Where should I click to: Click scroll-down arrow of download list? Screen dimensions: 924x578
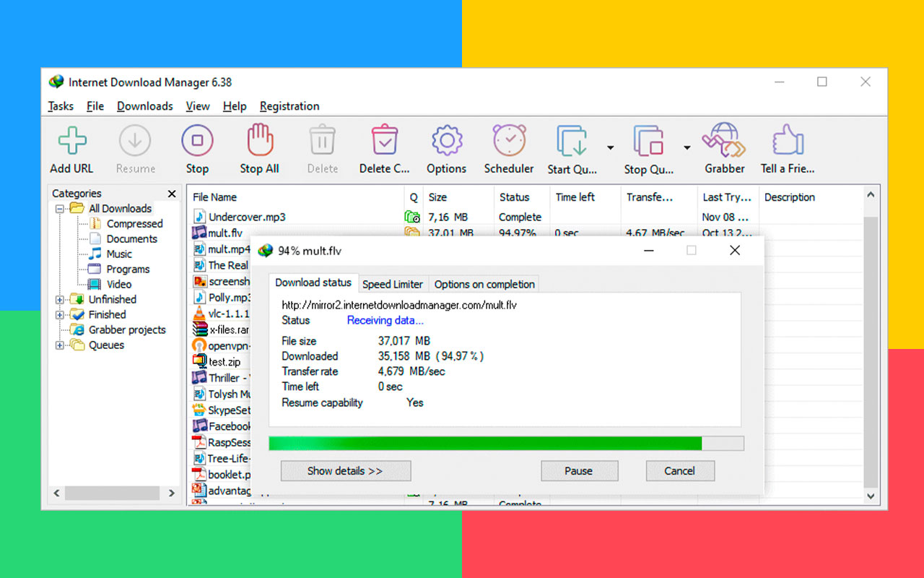click(871, 496)
